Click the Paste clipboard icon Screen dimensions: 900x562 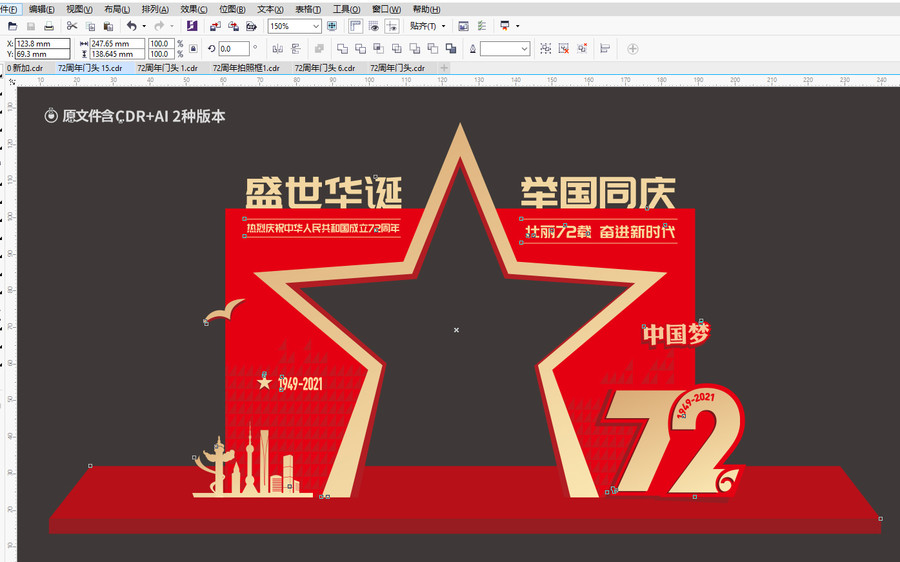108,26
